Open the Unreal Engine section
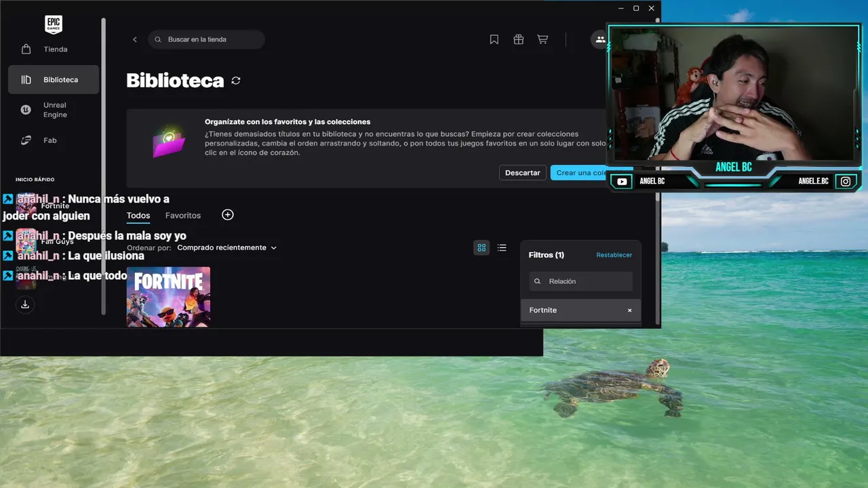 click(54, 110)
